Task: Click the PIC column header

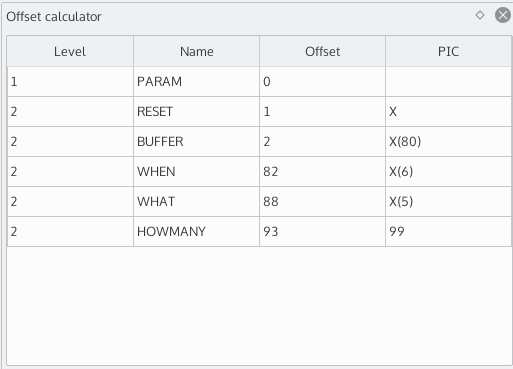Action: pyautogui.click(x=448, y=51)
